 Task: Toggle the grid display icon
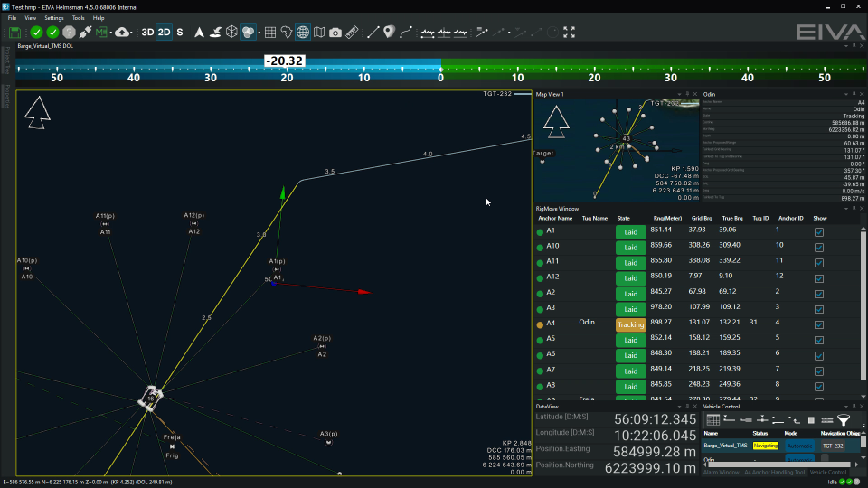pyautogui.click(x=269, y=33)
